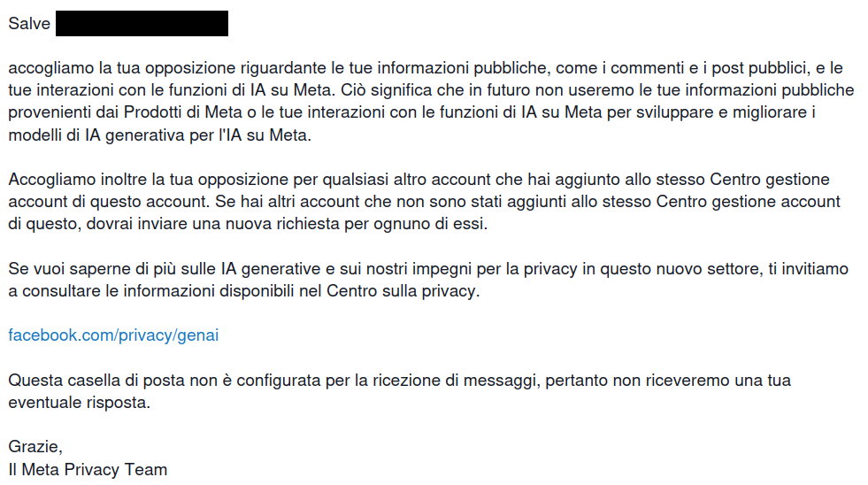868x485 pixels.
Task: Click the words 'eventuale risposta.'
Action: point(79,403)
